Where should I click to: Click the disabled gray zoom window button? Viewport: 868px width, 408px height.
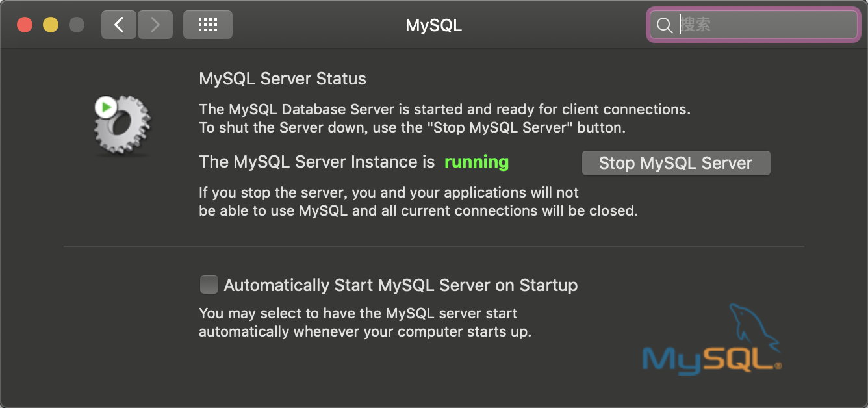click(77, 25)
